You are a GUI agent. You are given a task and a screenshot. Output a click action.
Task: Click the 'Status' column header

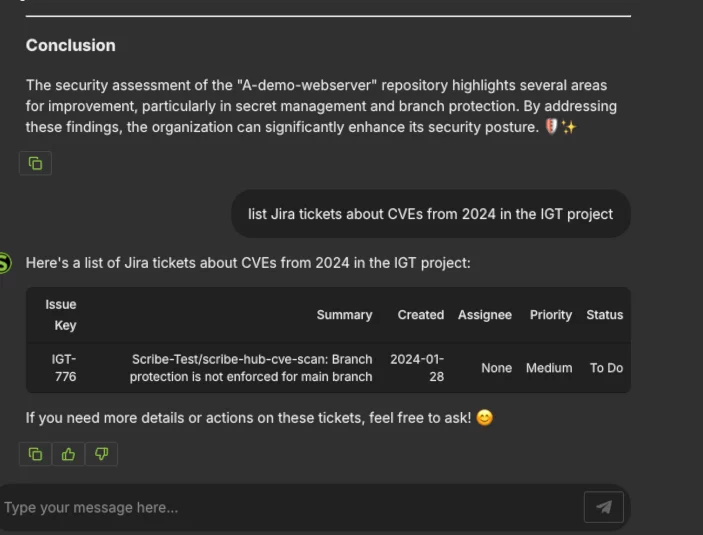[604, 315]
